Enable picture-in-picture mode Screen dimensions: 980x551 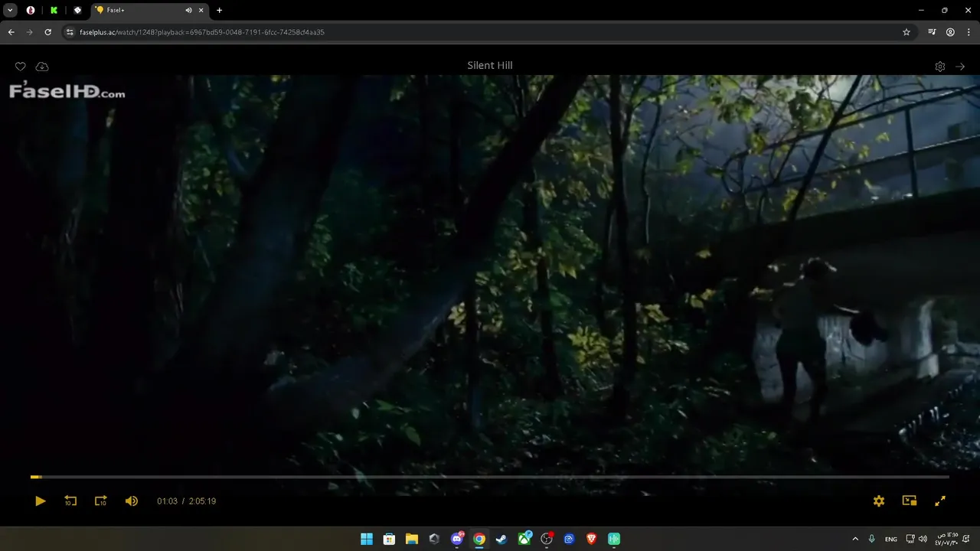pos(910,501)
